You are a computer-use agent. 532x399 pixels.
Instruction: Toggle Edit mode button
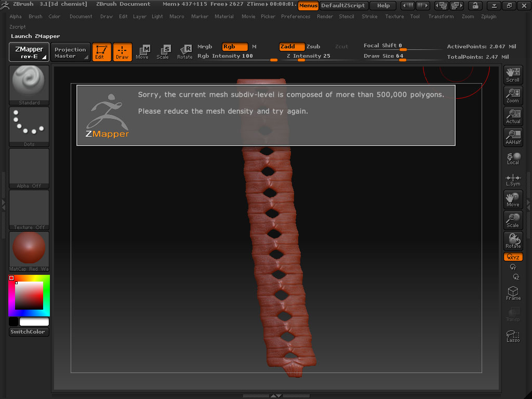point(101,52)
